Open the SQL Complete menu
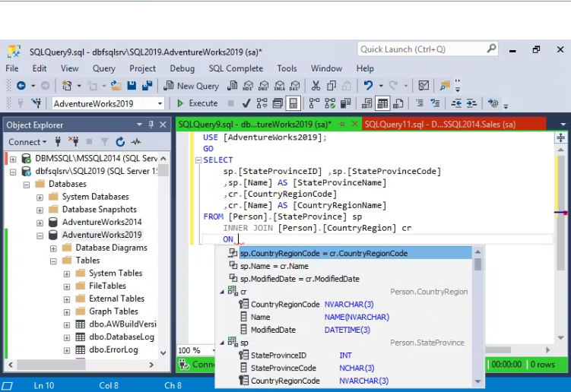The height and width of the screenshot is (392, 571). [x=236, y=68]
